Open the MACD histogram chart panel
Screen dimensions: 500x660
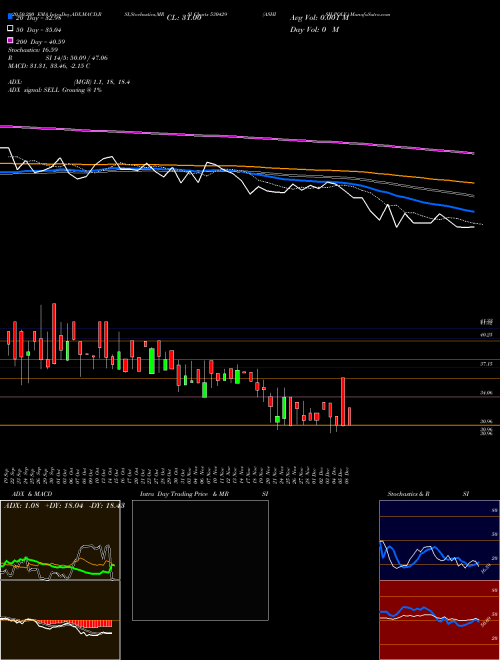(60, 620)
